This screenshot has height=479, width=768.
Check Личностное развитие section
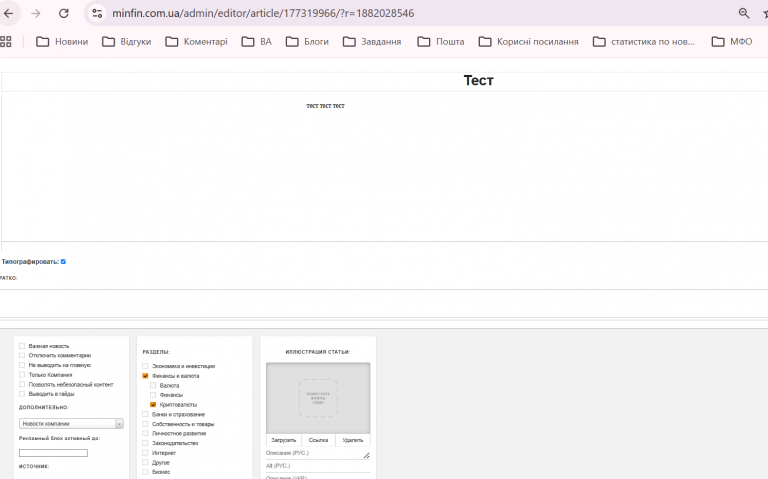click(x=145, y=433)
